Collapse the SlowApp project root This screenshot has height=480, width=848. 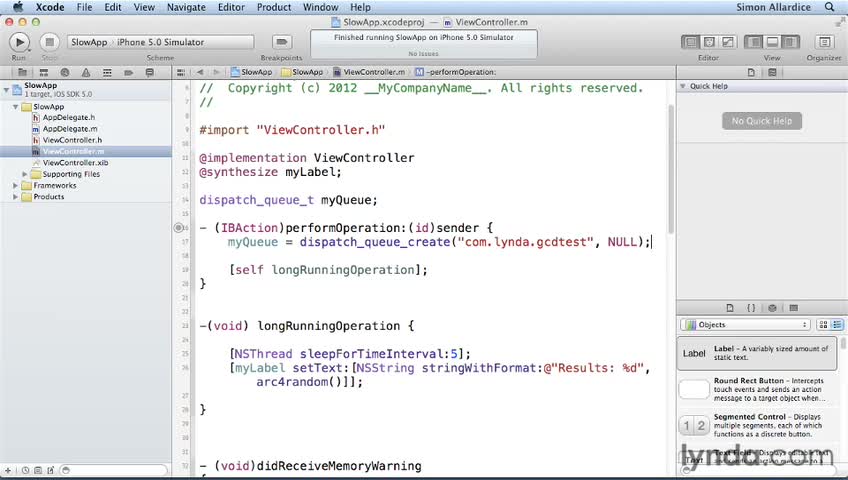(x=6, y=89)
